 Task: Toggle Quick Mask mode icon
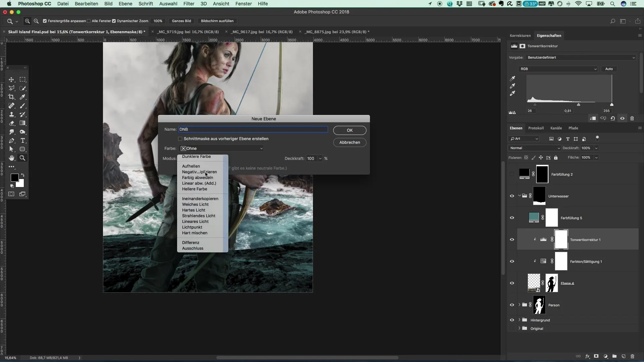pyautogui.click(x=11, y=194)
